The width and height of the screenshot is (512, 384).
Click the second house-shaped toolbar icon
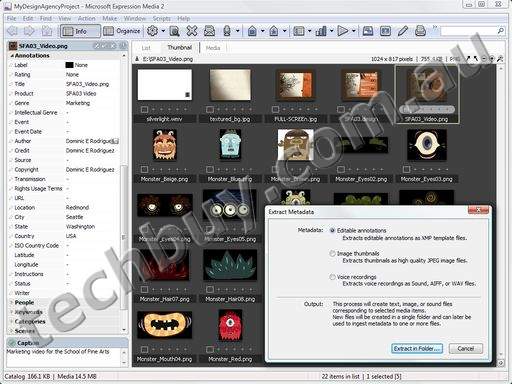274,31
